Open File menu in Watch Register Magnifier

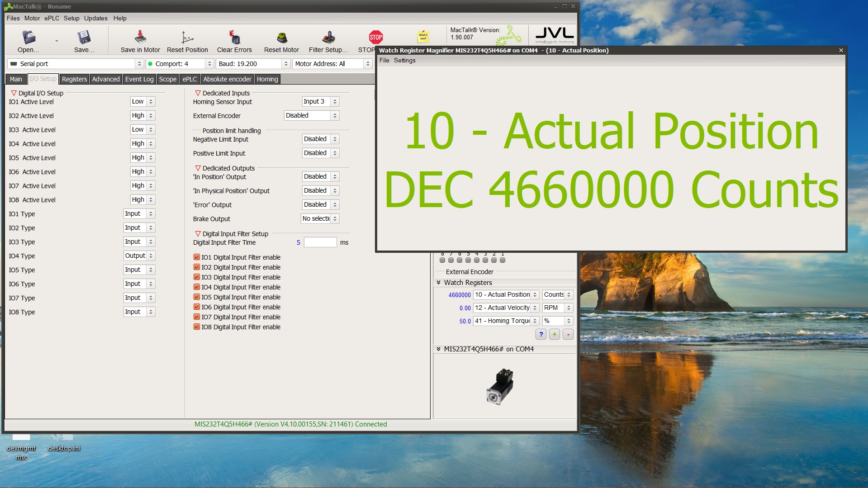click(x=384, y=60)
